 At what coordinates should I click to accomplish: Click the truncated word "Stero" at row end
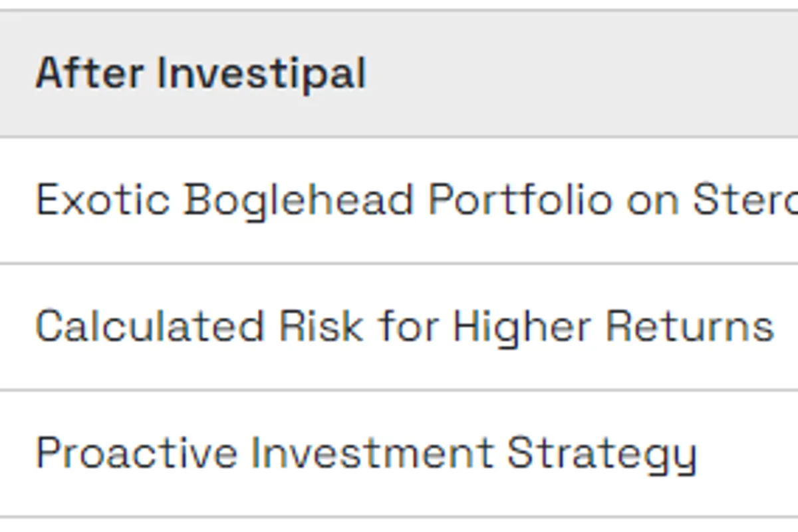[745, 199]
